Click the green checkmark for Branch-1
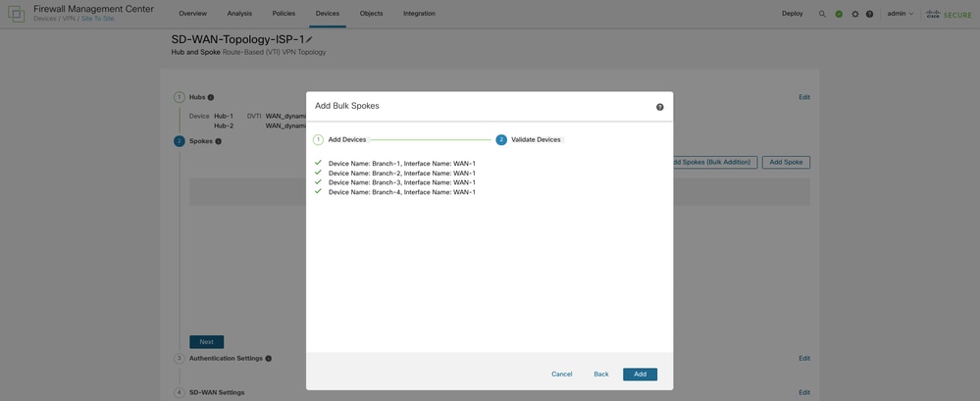Image resolution: width=980 pixels, height=401 pixels. (318, 163)
